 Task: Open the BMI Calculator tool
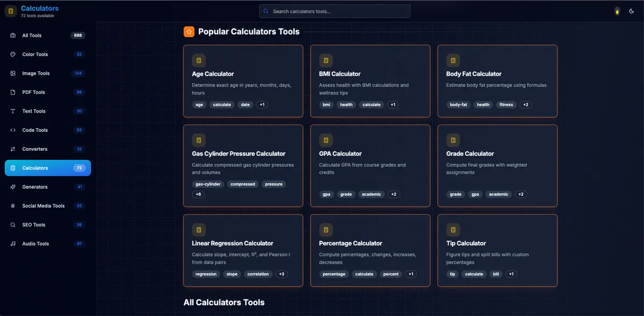[370, 81]
